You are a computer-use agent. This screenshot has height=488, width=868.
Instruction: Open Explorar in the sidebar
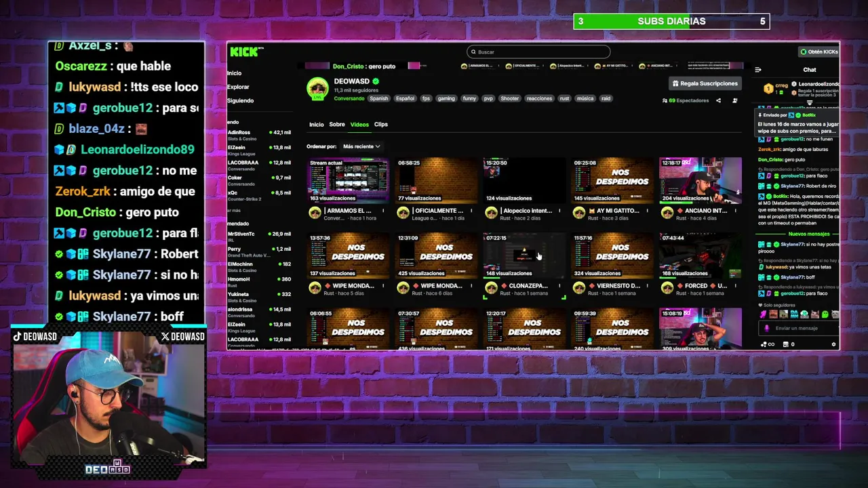click(x=238, y=87)
